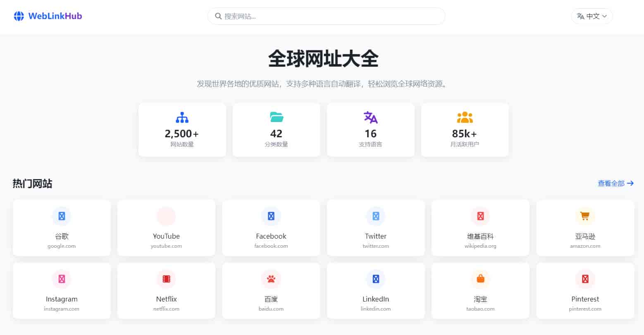Click the WebLinkHub globe logo icon
Viewport: 644px width, 335px height.
click(19, 16)
